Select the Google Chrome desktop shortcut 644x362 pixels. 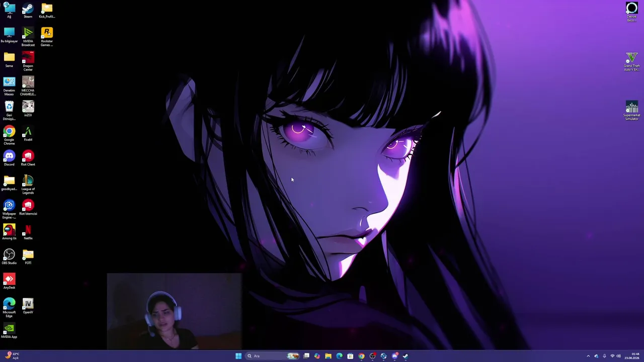(x=9, y=136)
